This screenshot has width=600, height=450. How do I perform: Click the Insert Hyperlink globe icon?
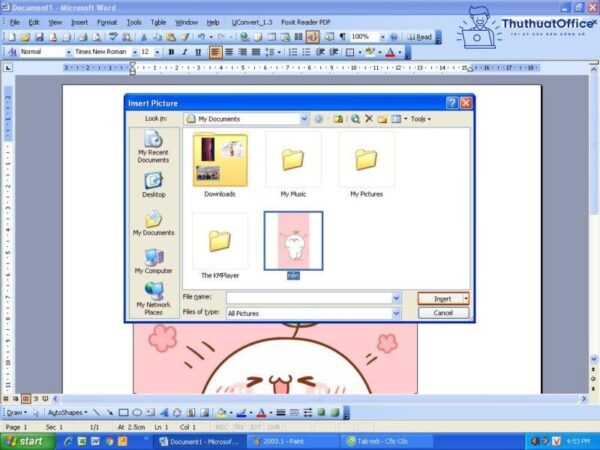click(x=244, y=37)
